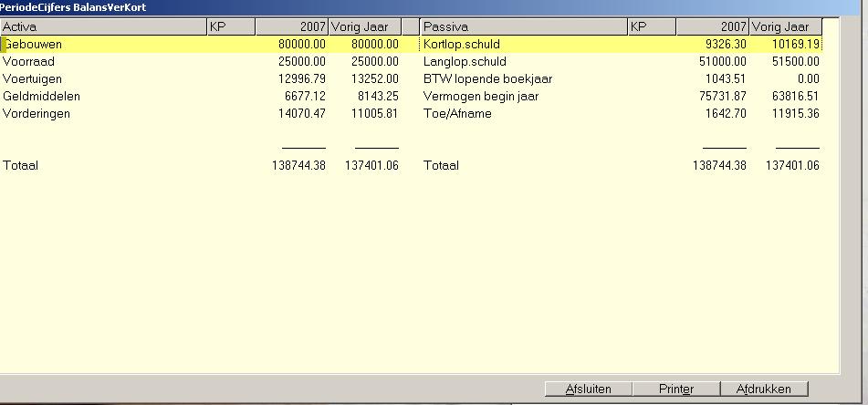The height and width of the screenshot is (405, 868).
Task: Select the Geldmiddelen row
Action: [201, 97]
